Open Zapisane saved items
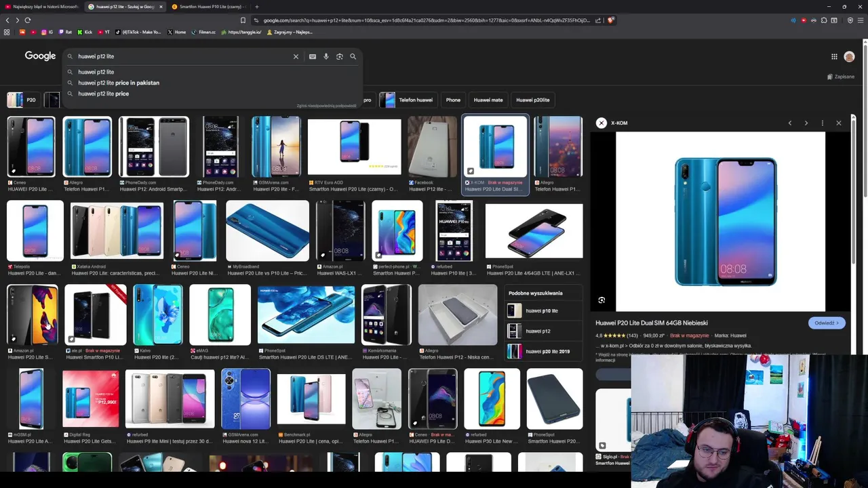The width and height of the screenshot is (868, 488). point(841,77)
